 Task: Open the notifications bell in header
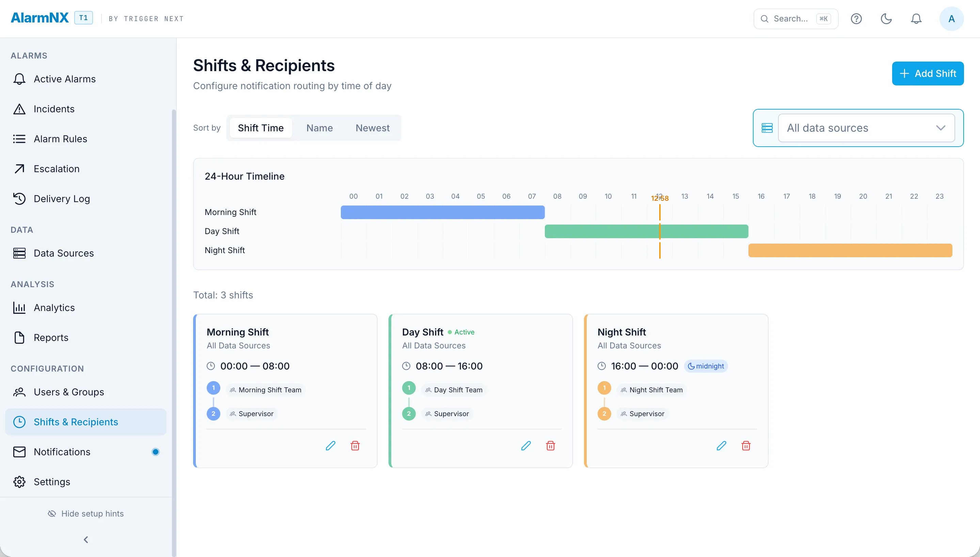click(x=916, y=19)
